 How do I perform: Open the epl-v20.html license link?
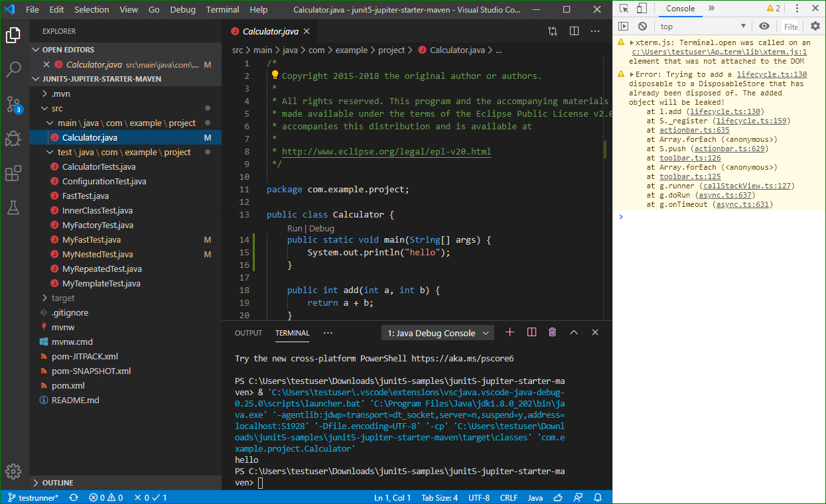[x=386, y=151]
